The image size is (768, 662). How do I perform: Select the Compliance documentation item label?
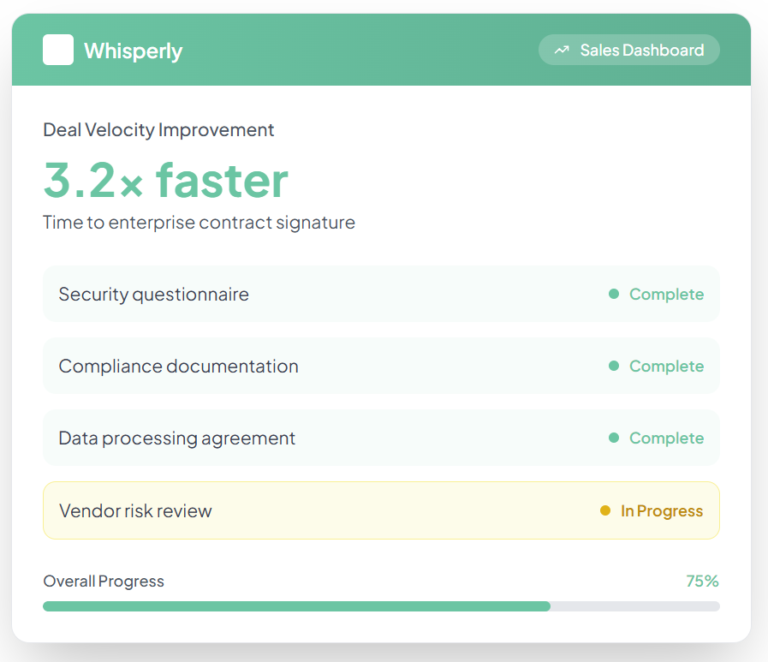pos(178,366)
